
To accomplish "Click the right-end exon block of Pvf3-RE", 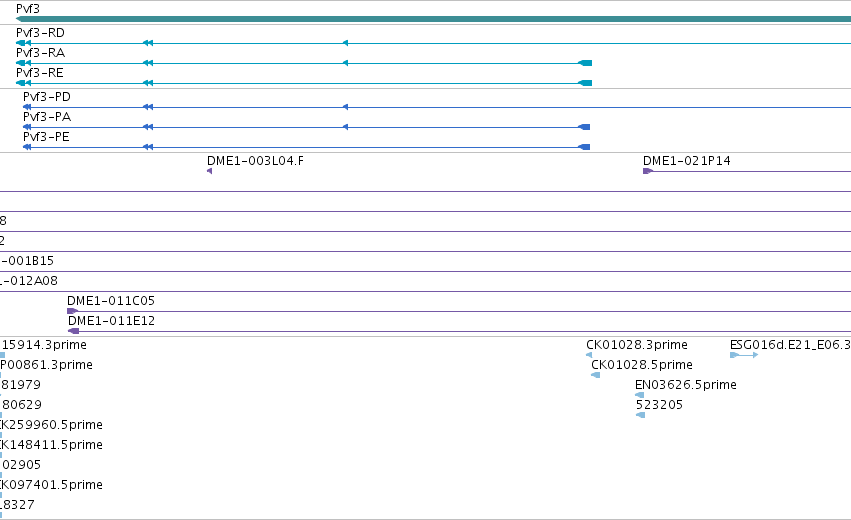I will [x=586, y=83].
